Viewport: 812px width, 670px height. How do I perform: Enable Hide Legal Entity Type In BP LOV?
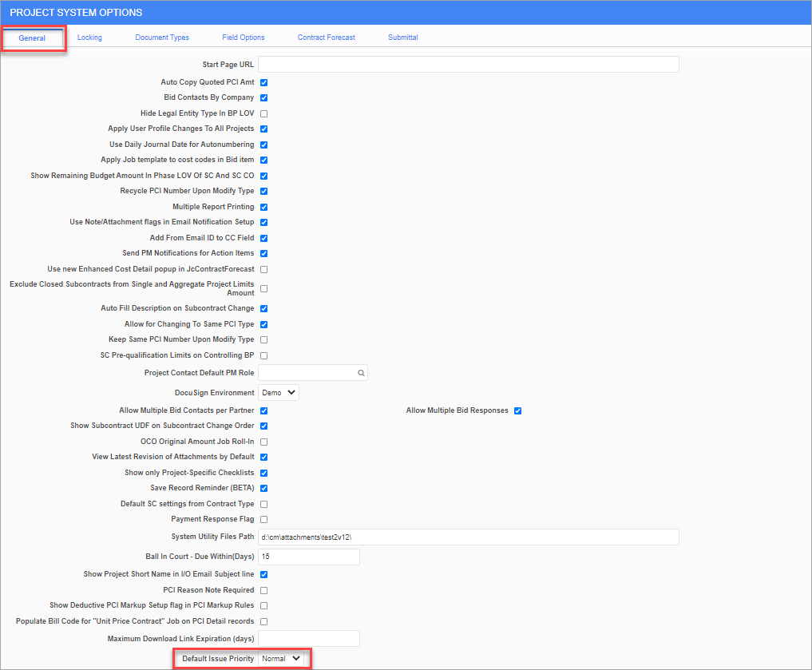pos(264,113)
